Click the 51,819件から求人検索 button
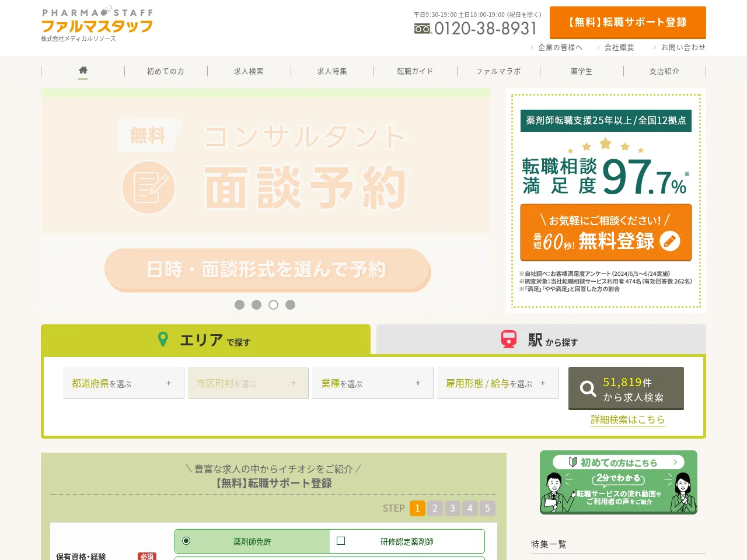Viewport: 747px width, 560px height. click(626, 388)
